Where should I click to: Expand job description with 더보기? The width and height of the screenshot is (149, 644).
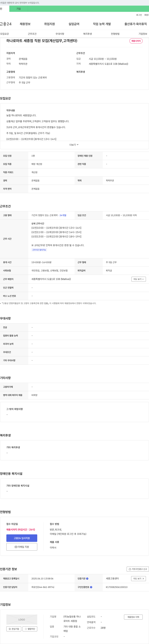(x=74, y=145)
